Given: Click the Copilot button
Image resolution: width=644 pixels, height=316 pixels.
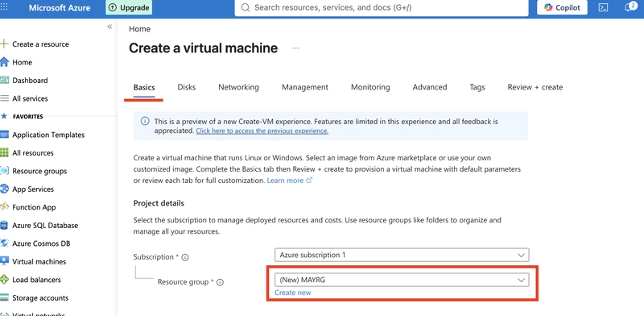Looking at the screenshot, I should [562, 7].
